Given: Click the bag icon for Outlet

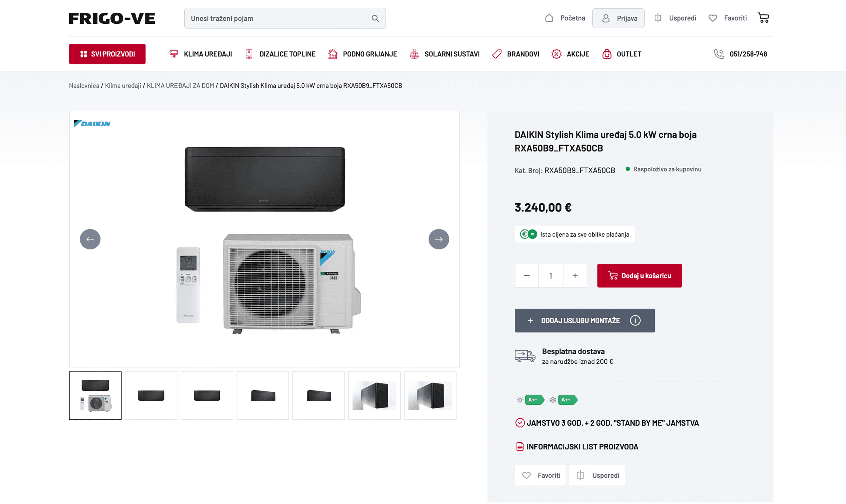Looking at the screenshot, I should point(607,54).
